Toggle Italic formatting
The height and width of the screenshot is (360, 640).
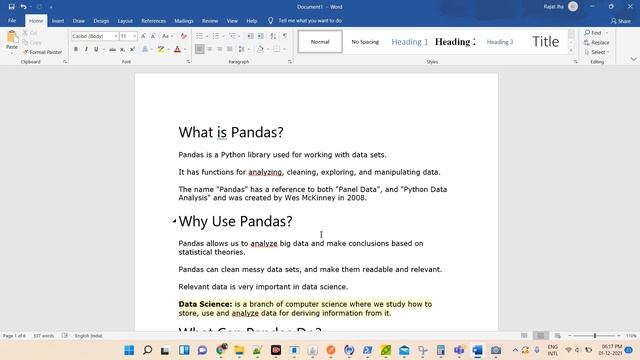[86, 49]
